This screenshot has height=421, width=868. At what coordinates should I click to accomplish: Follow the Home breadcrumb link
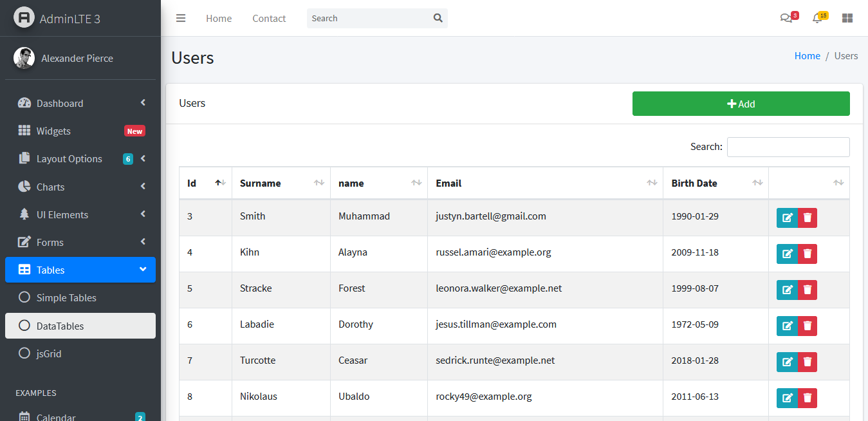(807, 56)
